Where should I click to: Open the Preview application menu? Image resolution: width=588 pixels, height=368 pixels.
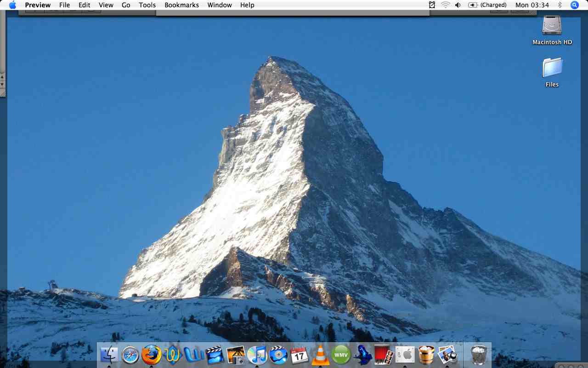pos(38,5)
